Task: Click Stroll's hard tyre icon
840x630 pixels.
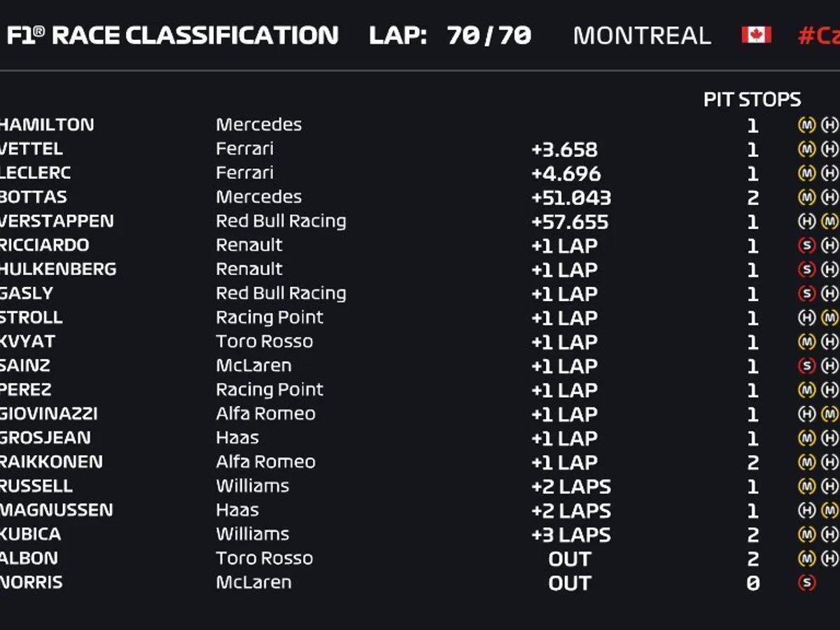Action: (x=806, y=318)
